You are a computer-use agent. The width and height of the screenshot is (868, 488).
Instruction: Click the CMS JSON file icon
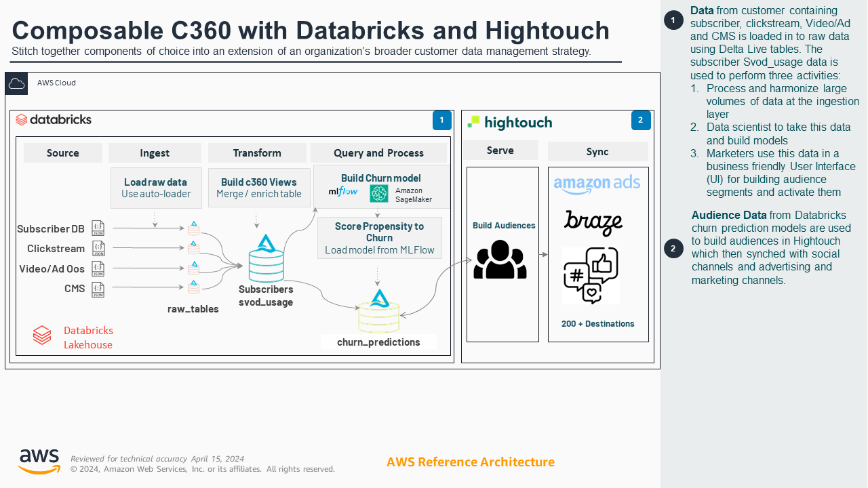[x=98, y=289]
